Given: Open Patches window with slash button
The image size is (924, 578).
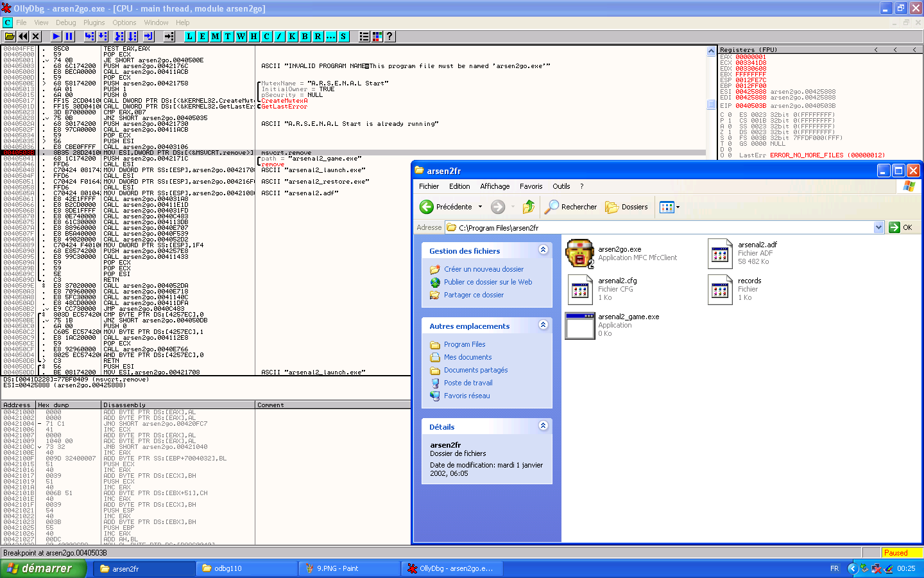Looking at the screenshot, I should click(x=279, y=37).
